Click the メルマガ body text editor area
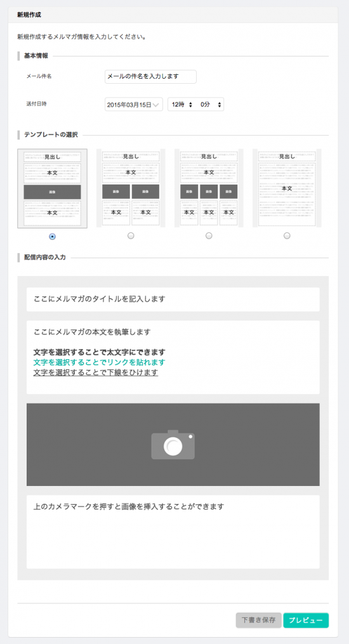The image size is (349, 644). (x=173, y=357)
